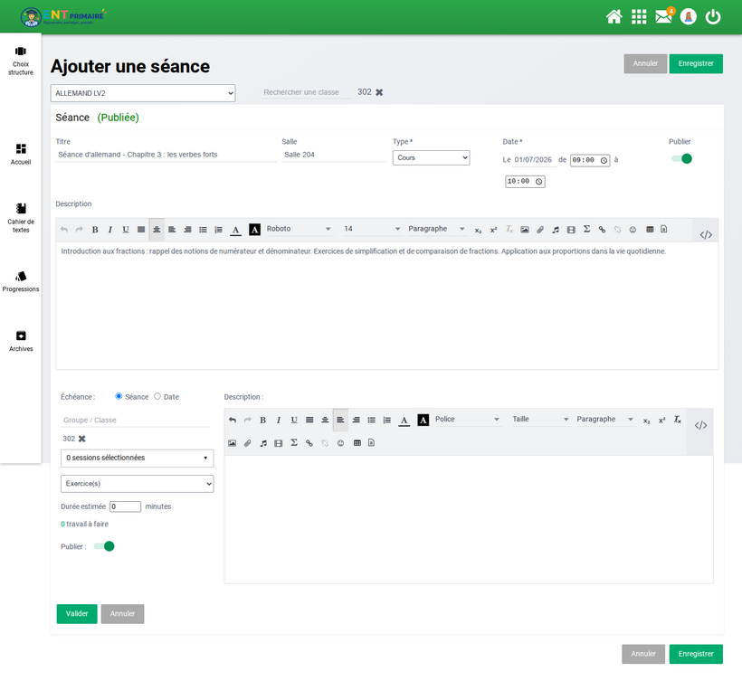The height and width of the screenshot is (700, 742).
Task: Toggle numbered list in session editor
Action: coord(218,230)
